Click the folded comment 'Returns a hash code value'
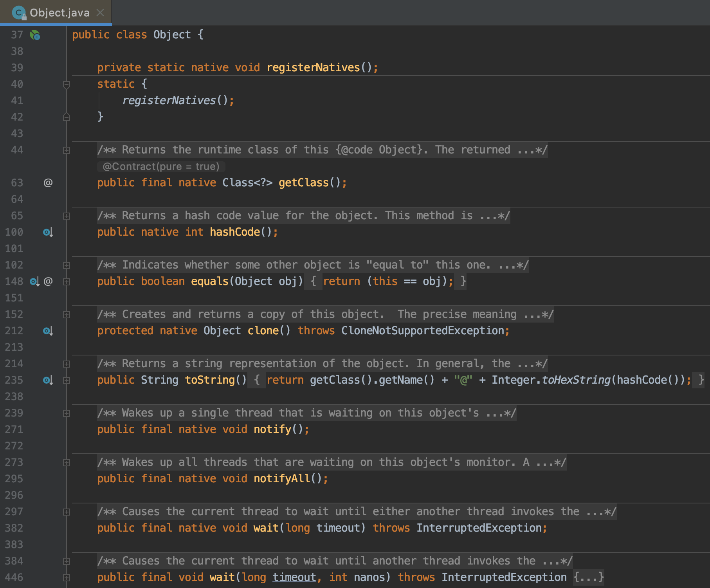 click(x=304, y=216)
